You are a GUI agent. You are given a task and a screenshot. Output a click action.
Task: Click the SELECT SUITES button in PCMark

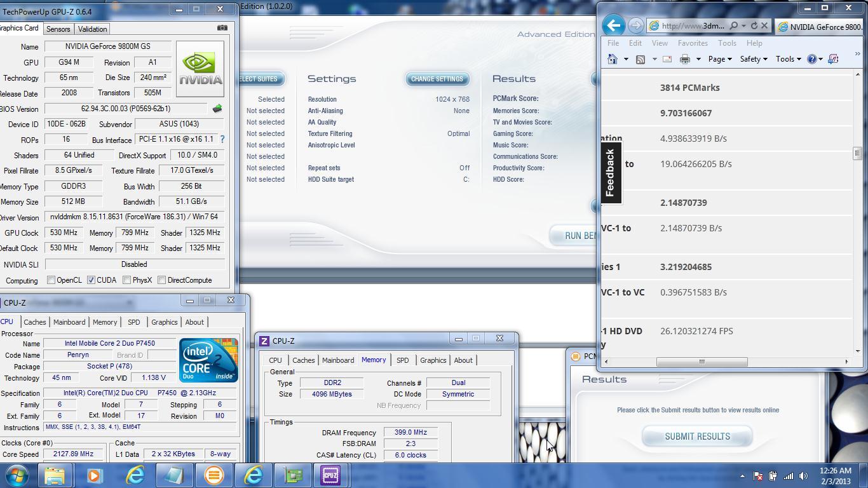pos(261,79)
